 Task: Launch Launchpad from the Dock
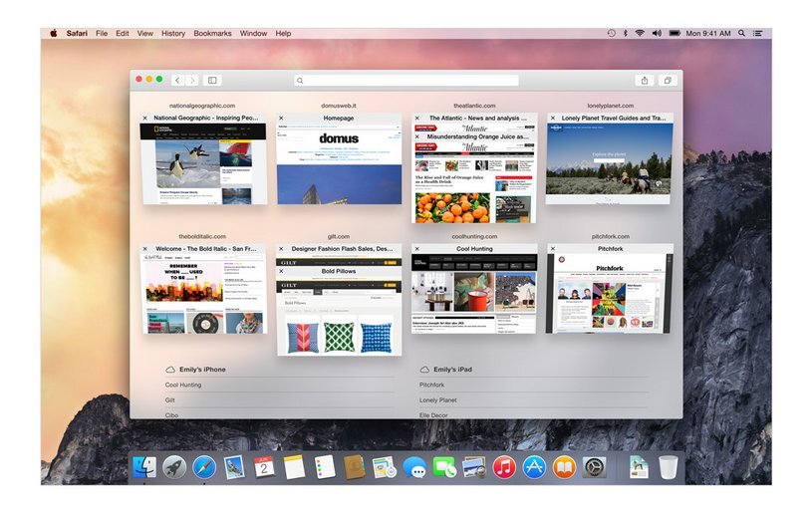[x=174, y=467]
